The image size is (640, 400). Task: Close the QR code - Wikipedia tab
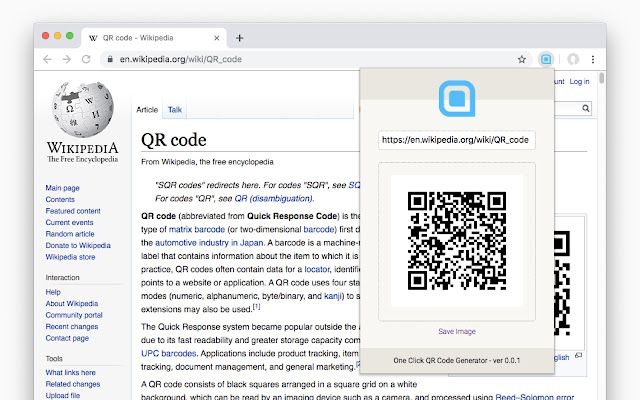[x=217, y=38]
